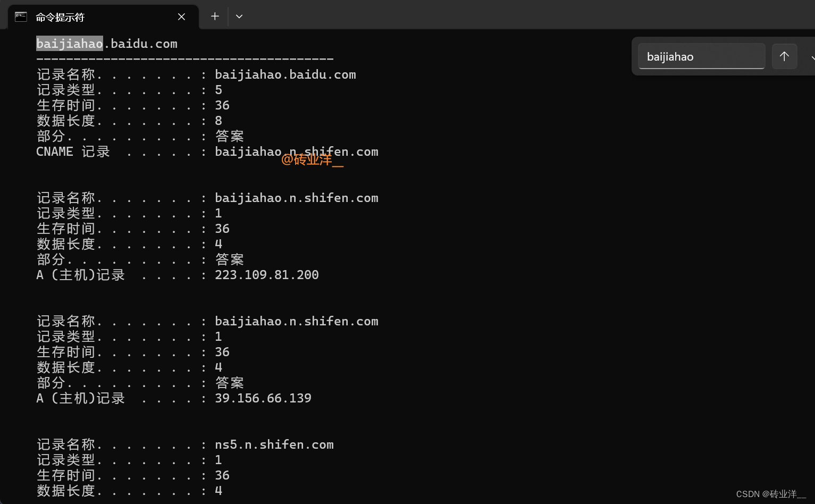The image size is (815, 504).
Task: Click the ns5.n.shifen.com record name
Action: coord(274,444)
